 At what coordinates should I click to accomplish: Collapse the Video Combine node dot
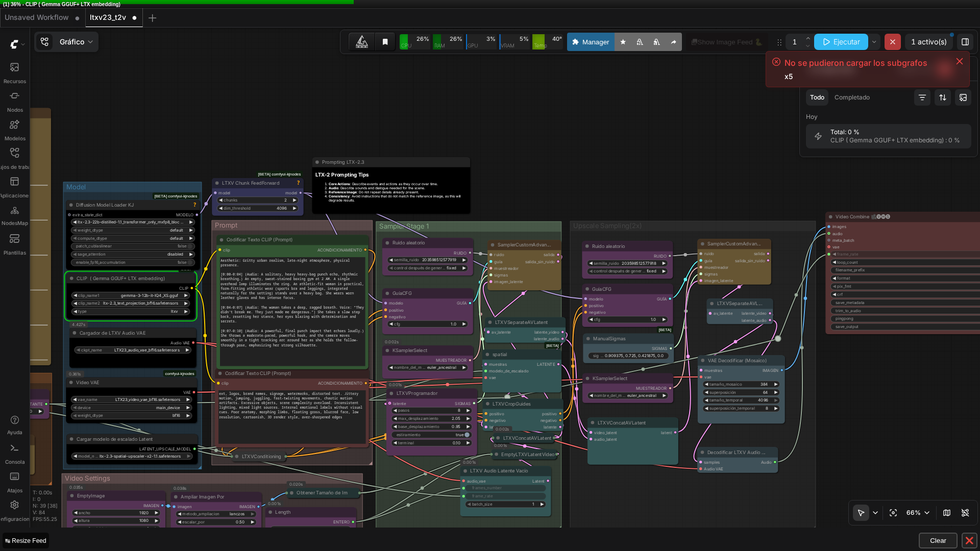pos(831,217)
